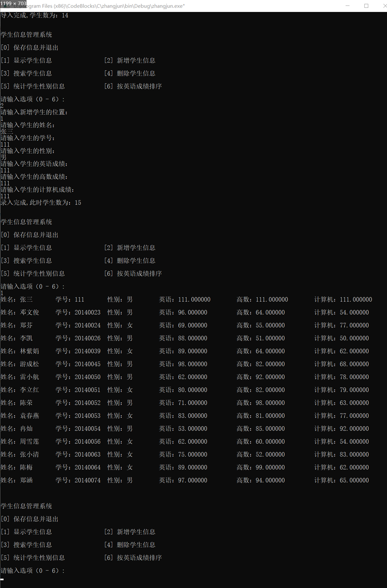Click the name 邓文俊 in the student list
387x588 pixels.
[x=30, y=313]
